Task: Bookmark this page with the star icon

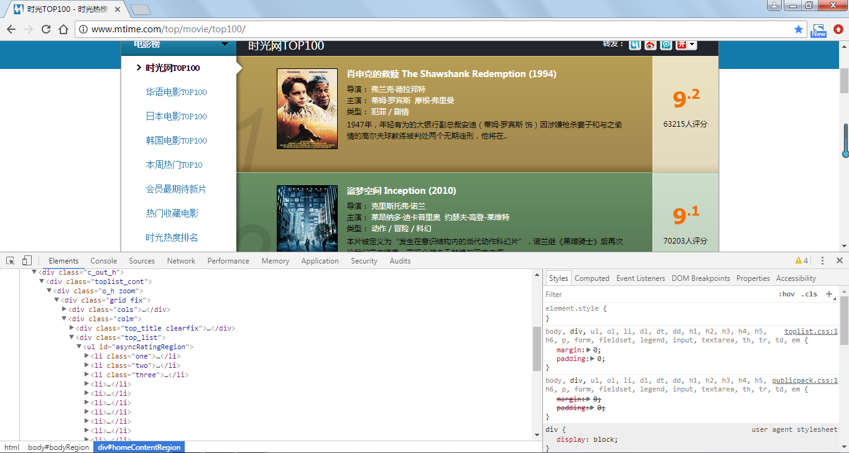Action: 798,29
